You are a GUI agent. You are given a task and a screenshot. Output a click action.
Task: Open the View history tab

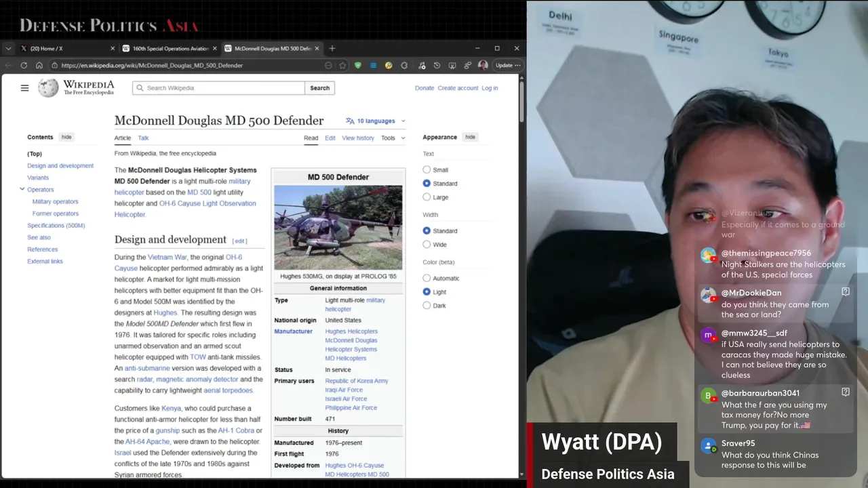[x=358, y=138]
